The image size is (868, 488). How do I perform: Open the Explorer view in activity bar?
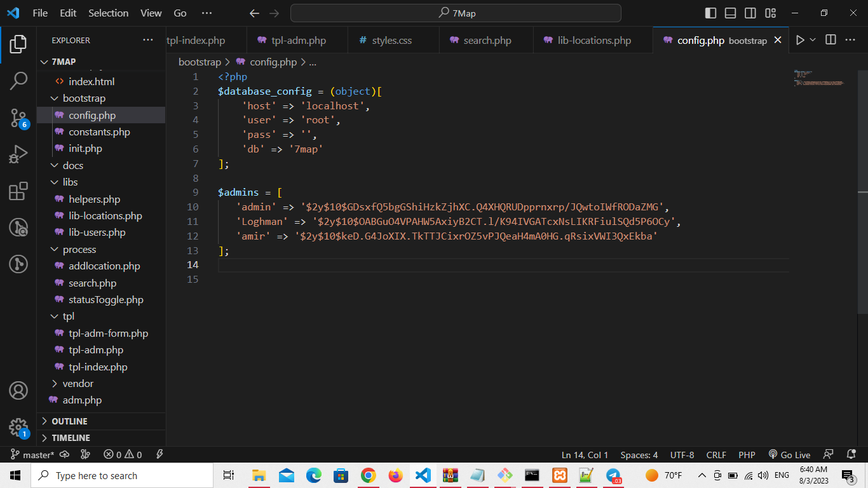(x=18, y=44)
